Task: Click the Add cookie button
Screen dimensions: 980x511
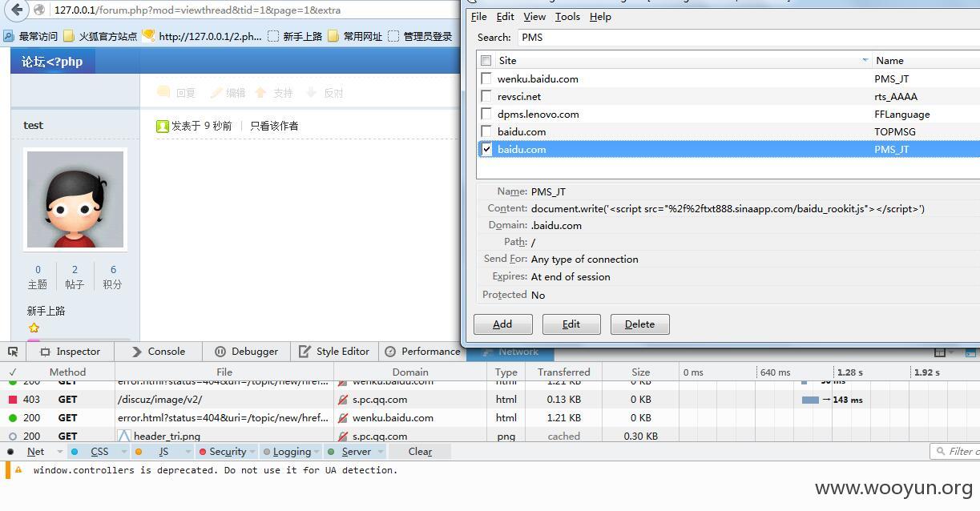Action: coord(502,324)
